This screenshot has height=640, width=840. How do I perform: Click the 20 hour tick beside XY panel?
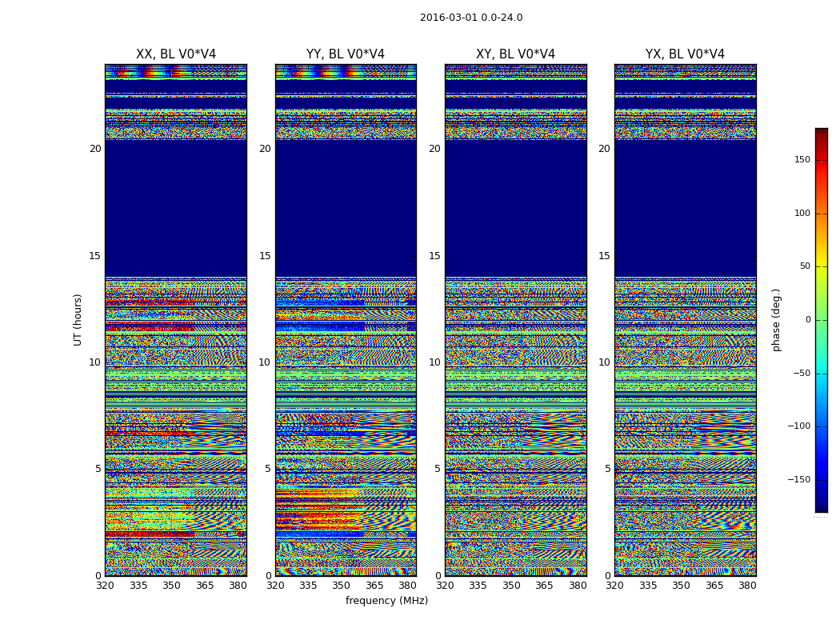click(434, 149)
